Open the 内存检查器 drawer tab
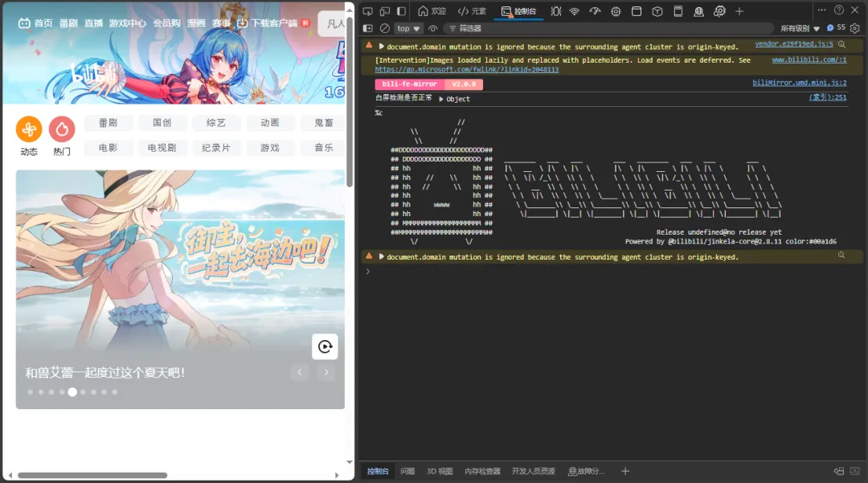Image resolution: width=868 pixels, height=483 pixels. [482, 472]
